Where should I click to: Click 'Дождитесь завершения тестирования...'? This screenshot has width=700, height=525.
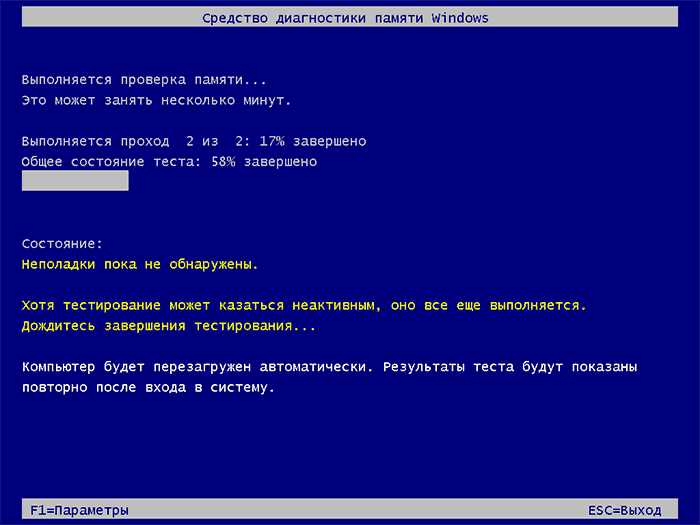click(169, 326)
